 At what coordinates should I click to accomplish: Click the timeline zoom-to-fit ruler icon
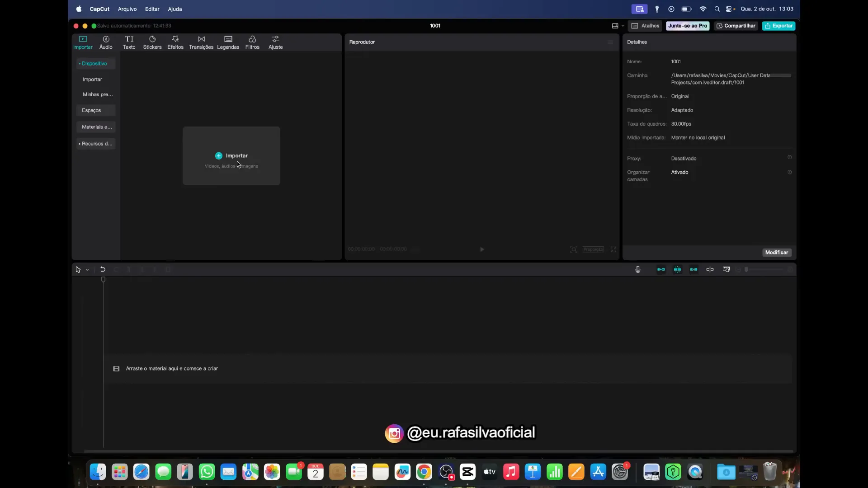coord(726,269)
